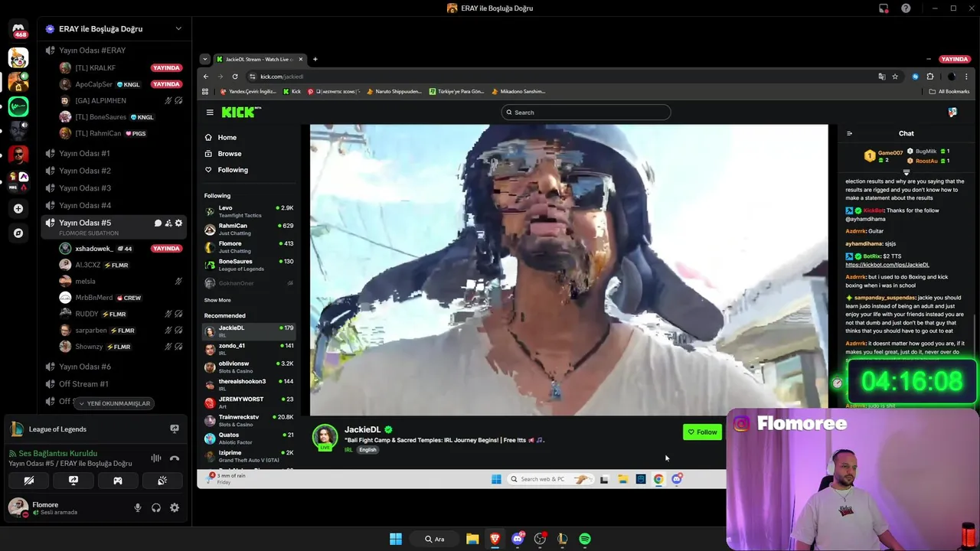Expand Show More under Following

pos(217,300)
